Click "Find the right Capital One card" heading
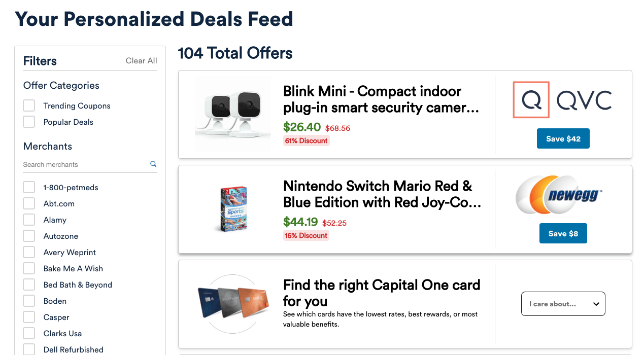 (381, 293)
